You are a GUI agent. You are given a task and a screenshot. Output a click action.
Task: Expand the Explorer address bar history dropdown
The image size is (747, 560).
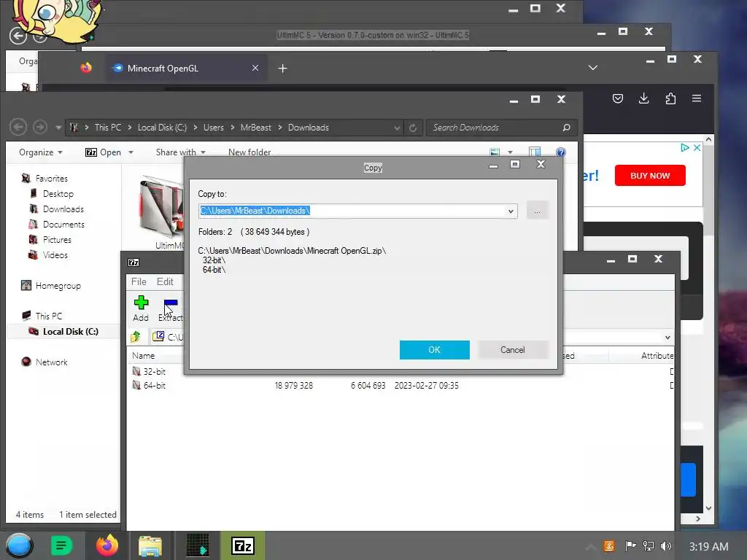[396, 128]
